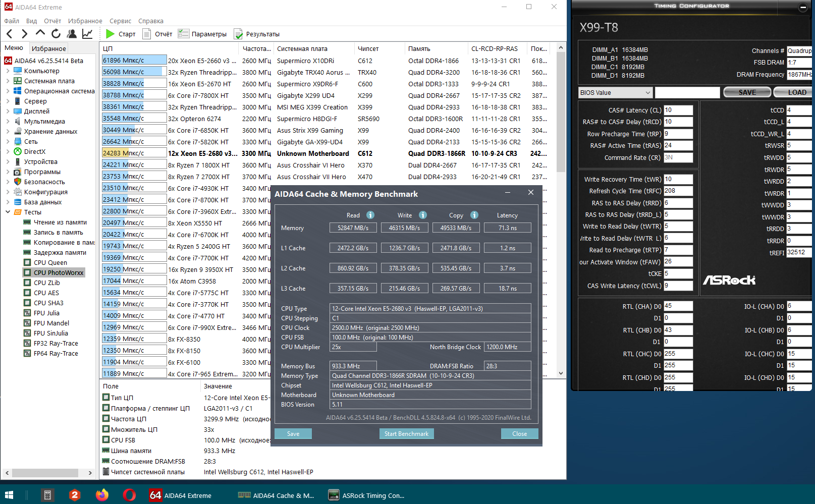Viewport: 815px width, 504px height.
Task: Expand the Компьютер tree node
Action: (x=8, y=71)
